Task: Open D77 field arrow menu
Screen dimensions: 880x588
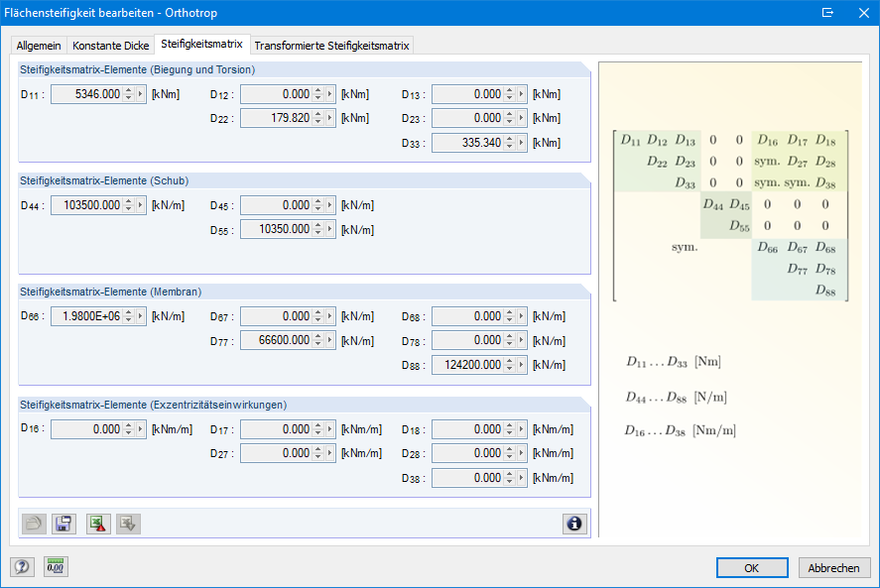Action: pyautogui.click(x=330, y=340)
